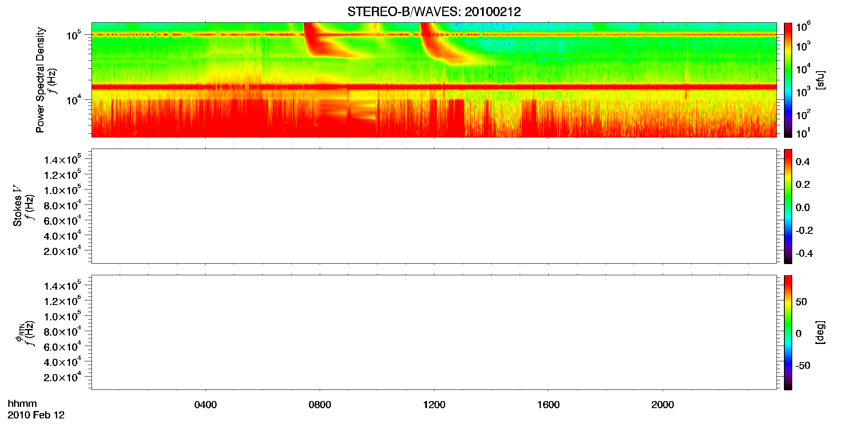Viewport: 868px width, 447px height.
Task: Click the 0.4 value on Stokes color bar
Action: [803, 162]
